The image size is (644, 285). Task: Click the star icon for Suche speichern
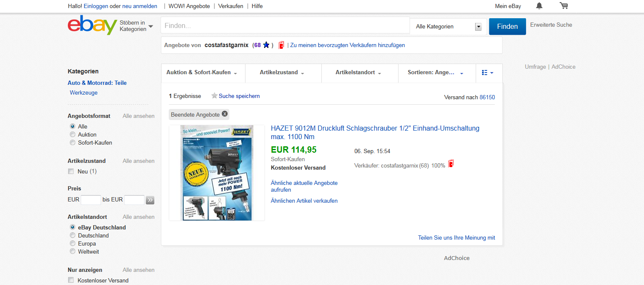coord(215,96)
